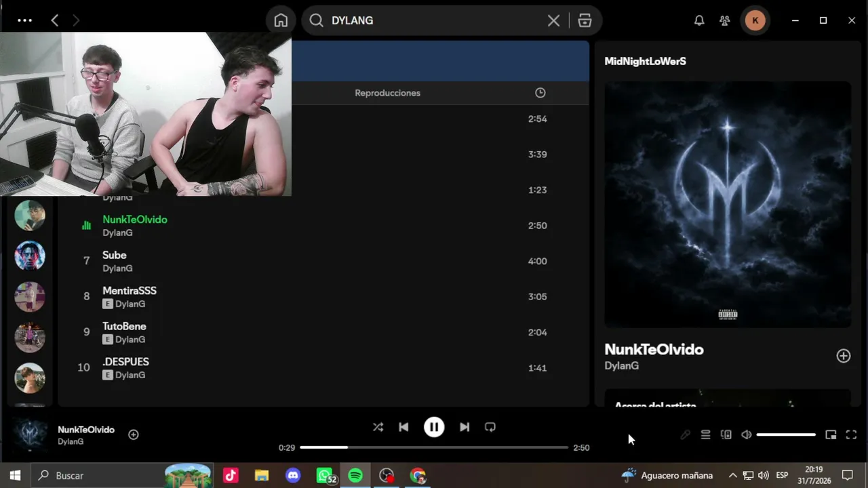Click the search magnifier icon
868x488 pixels.
point(316,20)
